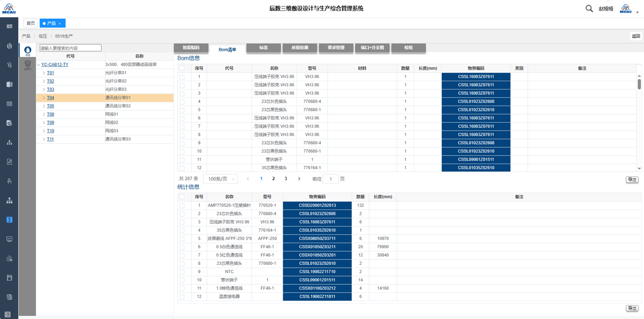Expand the T01 tree node arrow
Screen dimensions: 644x319
pos(44,73)
